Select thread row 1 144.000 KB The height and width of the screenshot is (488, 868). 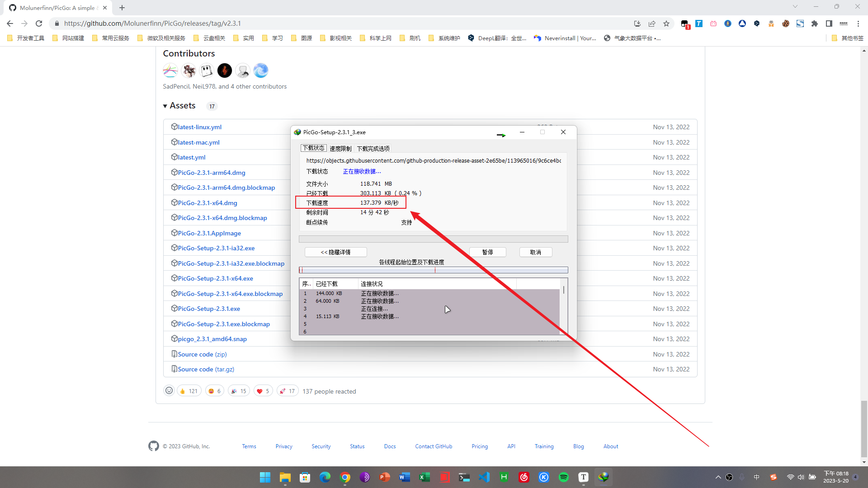(x=429, y=293)
